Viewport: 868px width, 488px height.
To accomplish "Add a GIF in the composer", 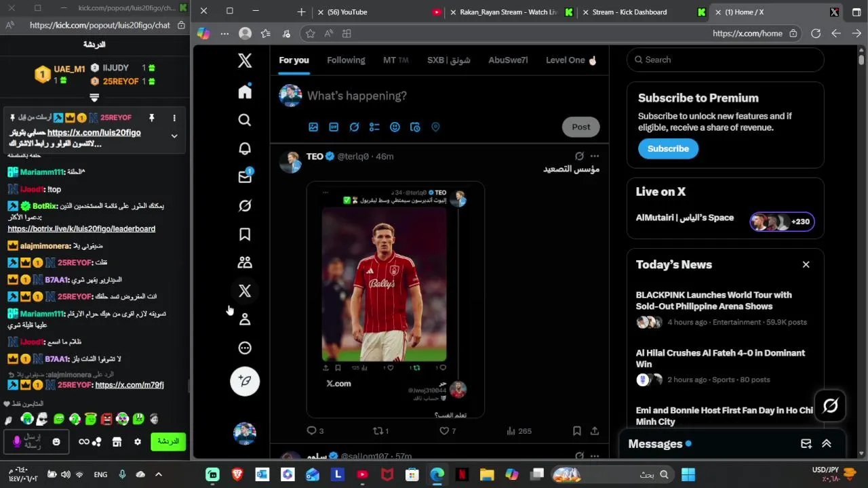I will pos(334,127).
